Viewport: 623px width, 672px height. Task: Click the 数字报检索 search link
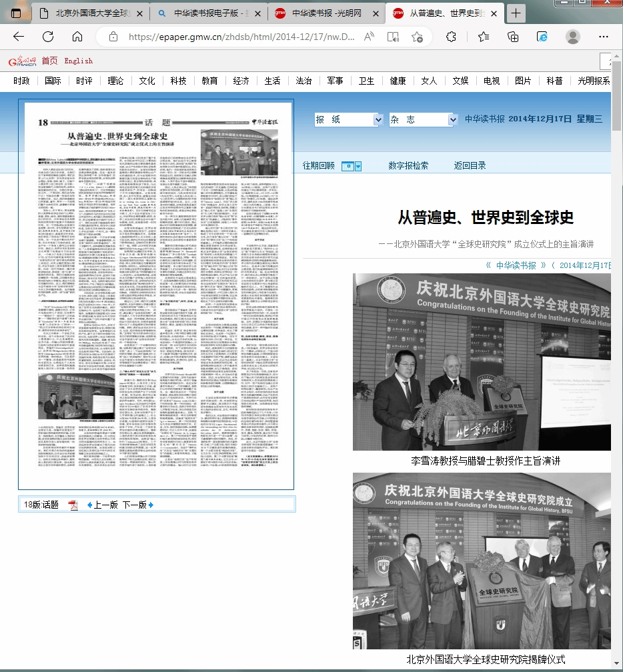point(408,166)
